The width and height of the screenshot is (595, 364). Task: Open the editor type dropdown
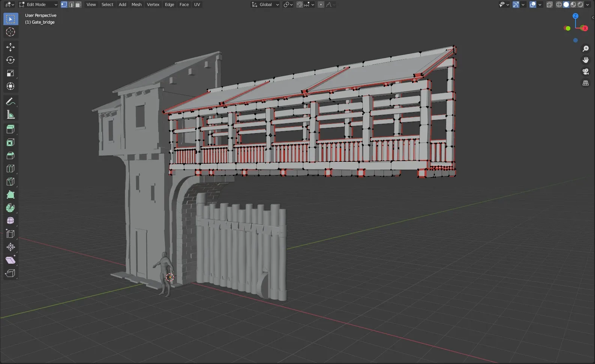pyautogui.click(x=9, y=4)
